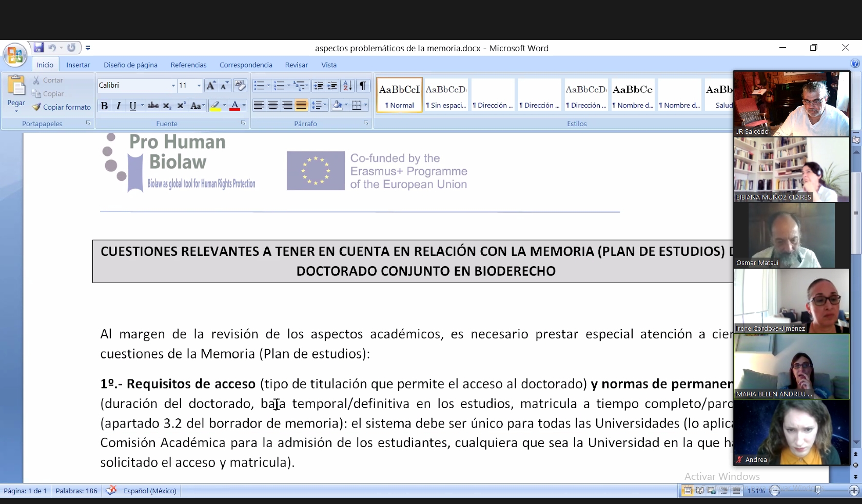
Task: Apply subscript formatting
Action: (x=167, y=106)
